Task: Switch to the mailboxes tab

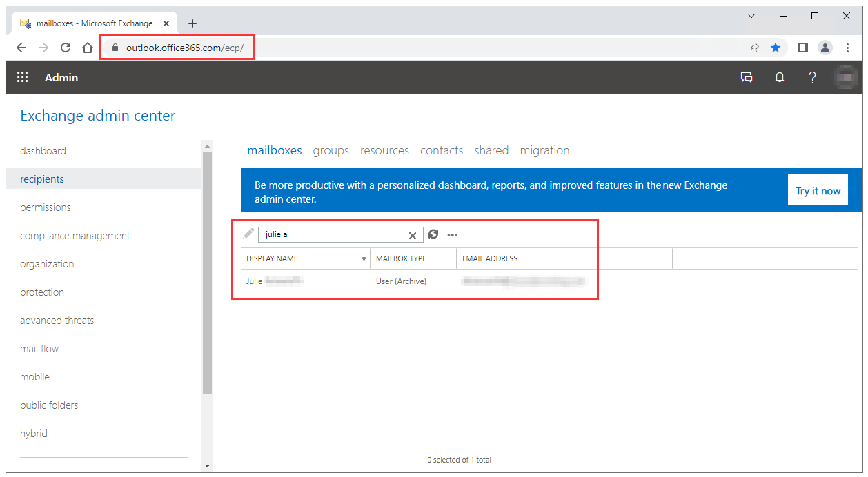Action: click(275, 150)
